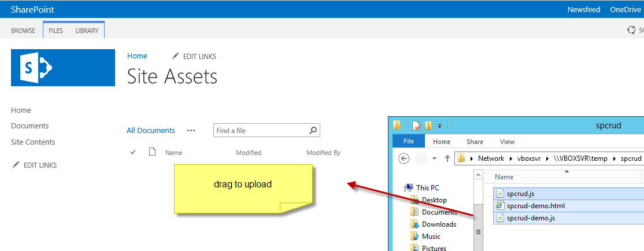Image resolution: width=644 pixels, height=251 pixels.
Task: Open the Explorer Home ribbon tab
Action: click(x=442, y=142)
